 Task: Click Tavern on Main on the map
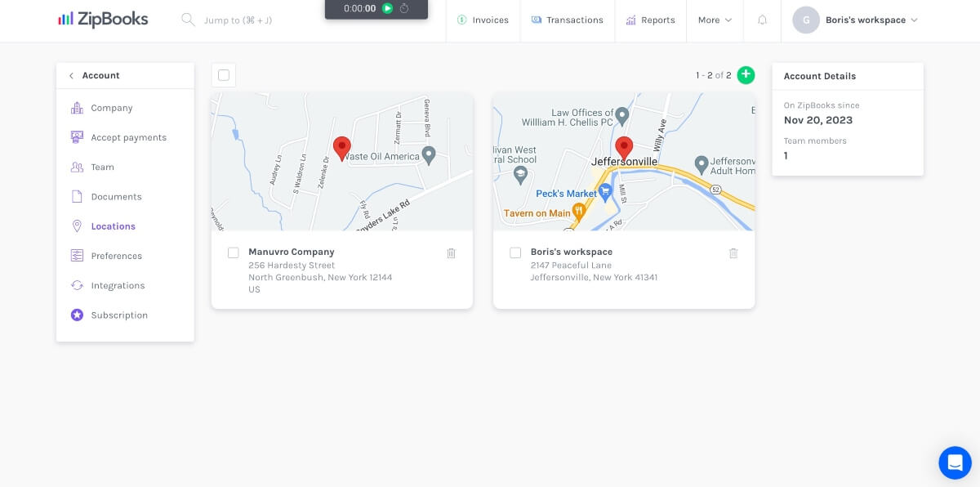[537, 213]
